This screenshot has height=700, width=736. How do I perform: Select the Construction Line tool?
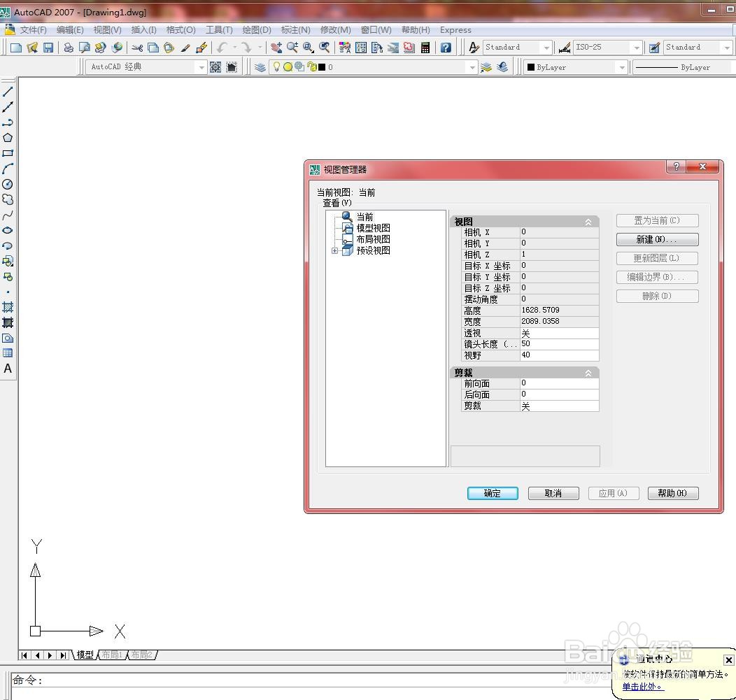8,107
